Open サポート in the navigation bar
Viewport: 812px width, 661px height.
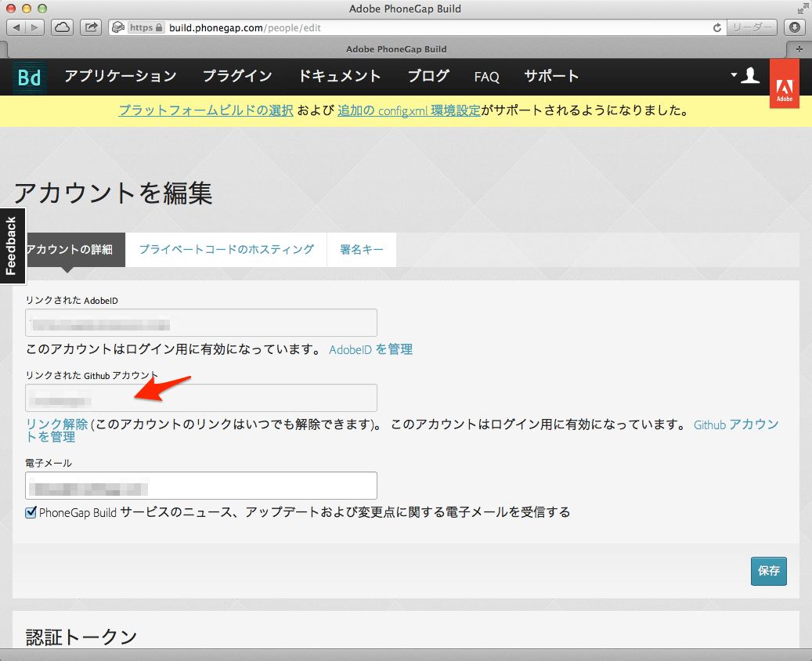point(551,76)
